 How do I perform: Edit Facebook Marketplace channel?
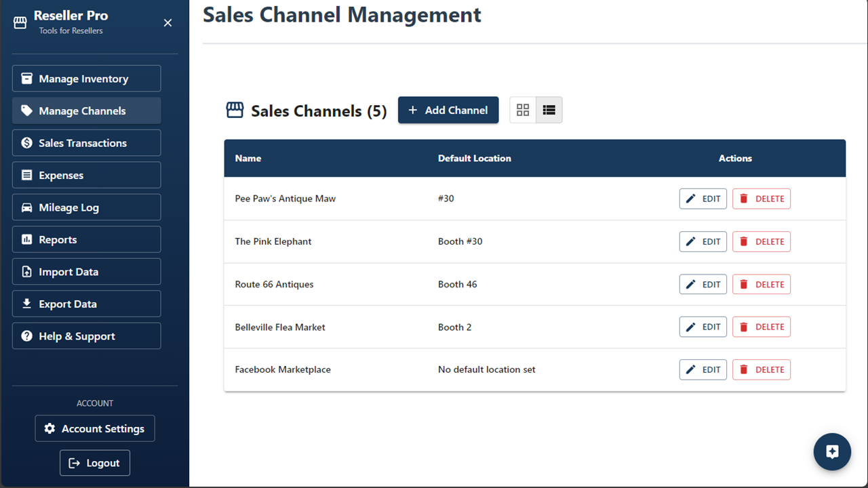tap(703, 369)
